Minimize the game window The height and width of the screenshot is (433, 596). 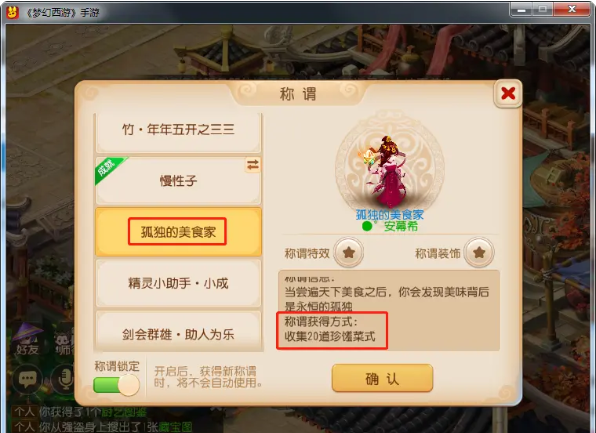pos(522,10)
